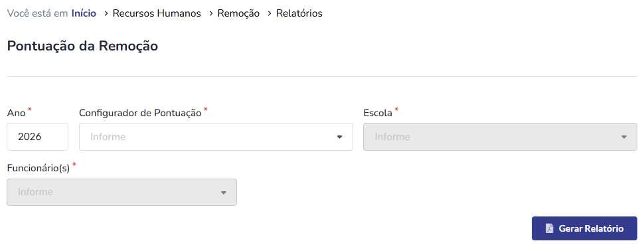644x245 pixels.
Task: Go to the Início breadcrumb link
Action: (x=84, y=13)
